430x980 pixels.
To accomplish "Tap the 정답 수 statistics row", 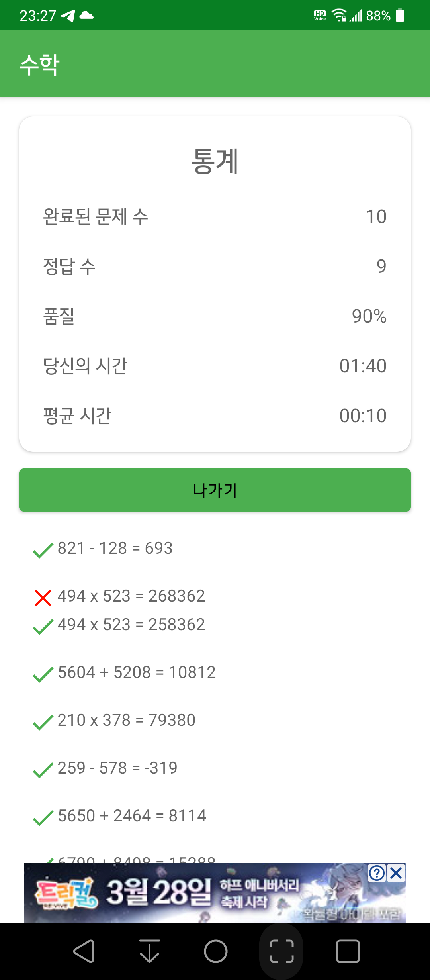I will pos(215,266).
